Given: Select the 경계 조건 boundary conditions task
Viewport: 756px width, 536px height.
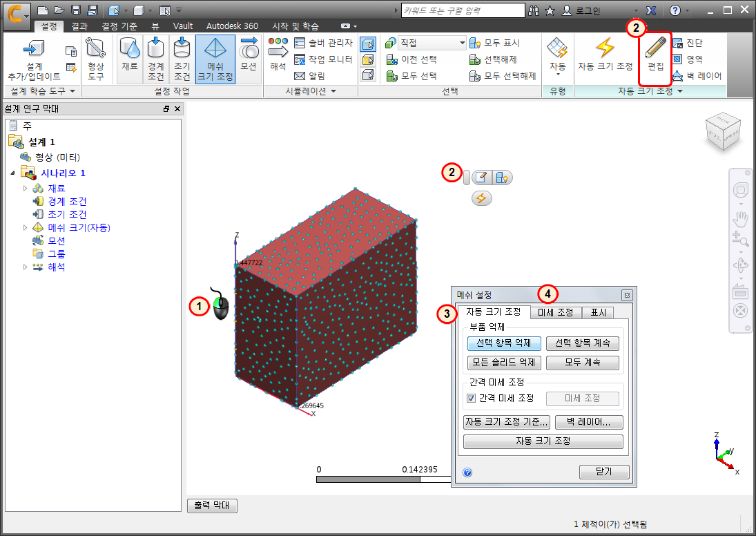Looking at the screenshot, I should [156, 59].
